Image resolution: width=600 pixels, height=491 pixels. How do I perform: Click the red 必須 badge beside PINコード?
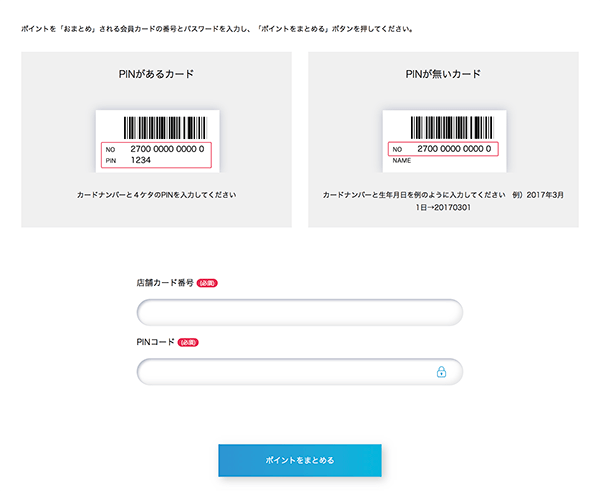(x=188, y=343)
